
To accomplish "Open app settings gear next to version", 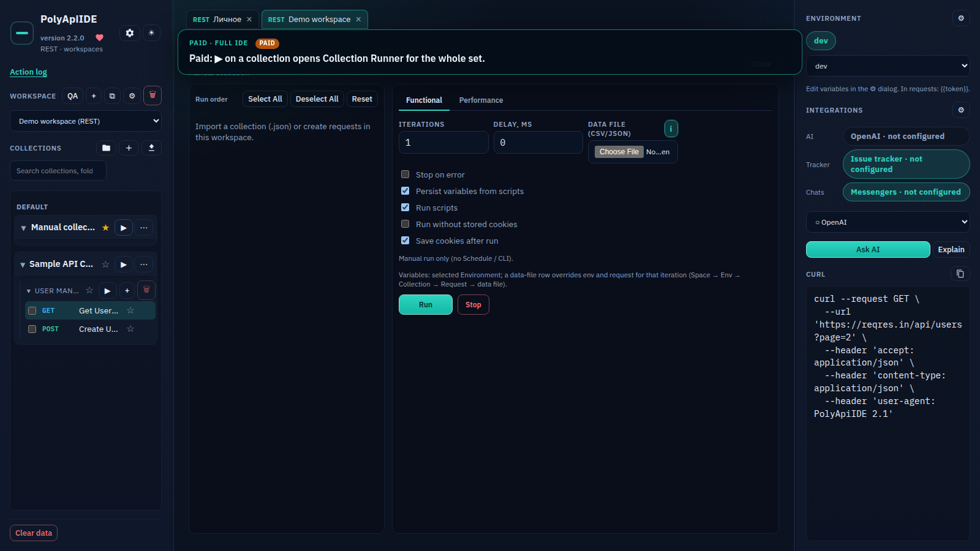I will click(129, 33).
